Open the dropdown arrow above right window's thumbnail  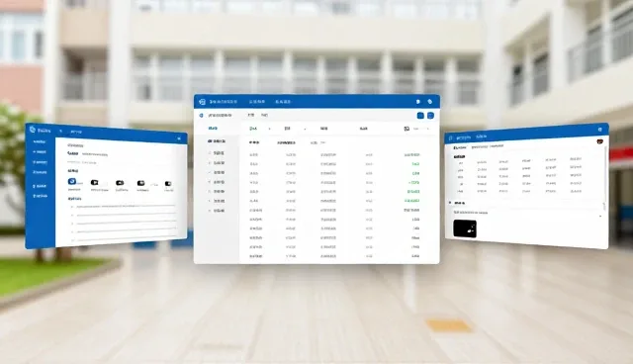point(600,217)
